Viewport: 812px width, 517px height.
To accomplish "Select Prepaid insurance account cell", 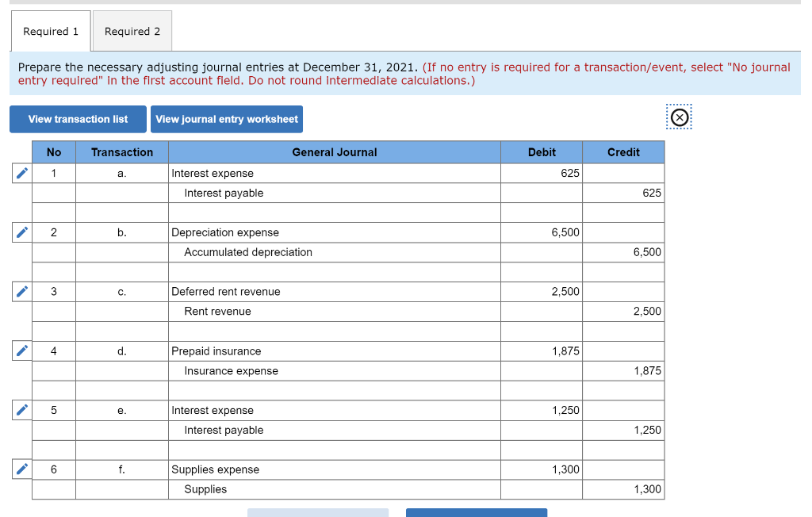I will point(335,350).
